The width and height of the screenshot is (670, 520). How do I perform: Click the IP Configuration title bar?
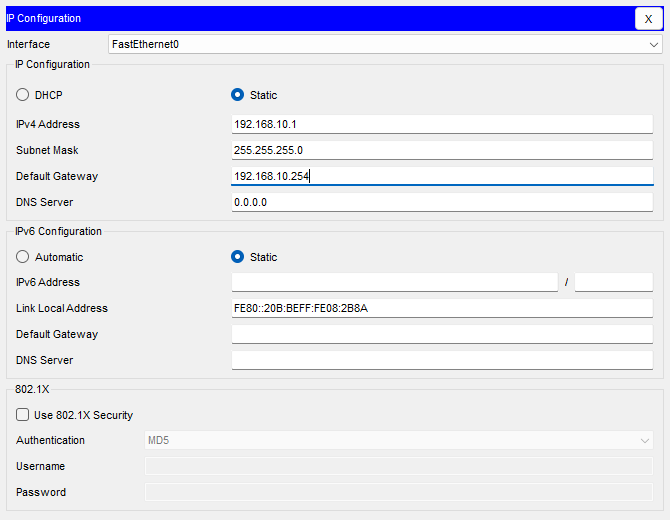[x=300, y=18]
